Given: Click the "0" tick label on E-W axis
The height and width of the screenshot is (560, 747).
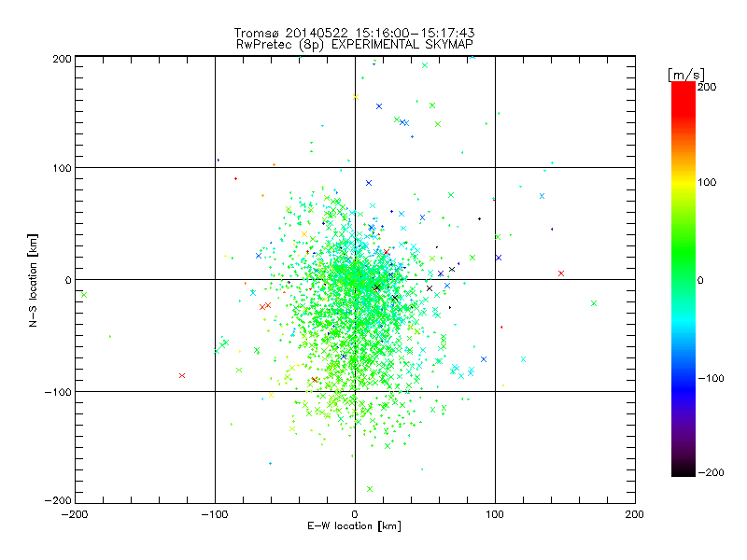Looking at the screenshot, I should (x=355, y=514).
